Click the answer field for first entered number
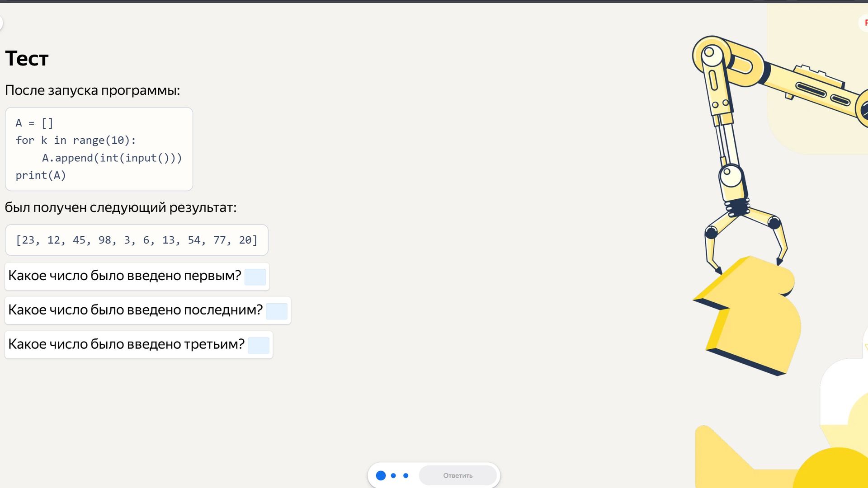Image resolution: width=868 pixels, height=488 pixels. pyautogui.click(x=255, y=277)
